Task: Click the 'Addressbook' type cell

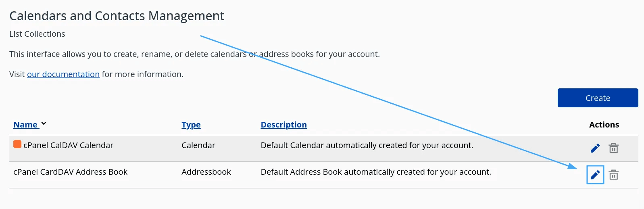Action: pyautogui.click(x=206, y=172)
